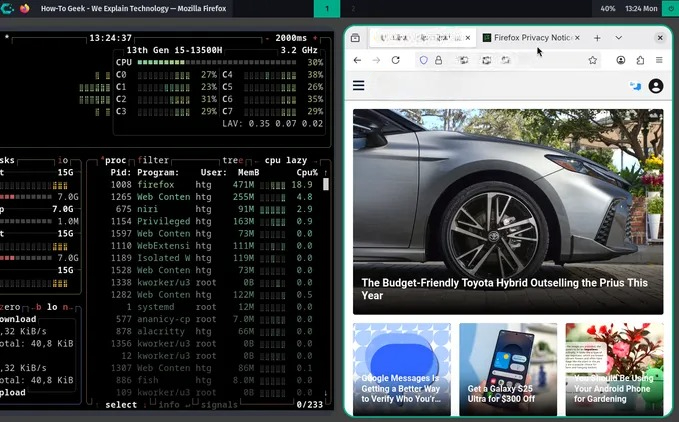Click the 2000ms update interval value
The height and width of the screenshot is (422, 679).
pos(291,38)
